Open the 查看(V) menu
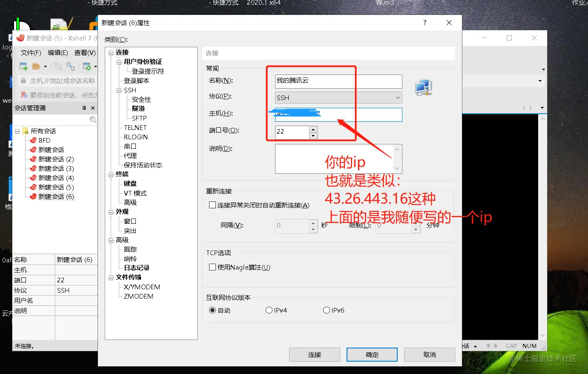 pos(84,52)
